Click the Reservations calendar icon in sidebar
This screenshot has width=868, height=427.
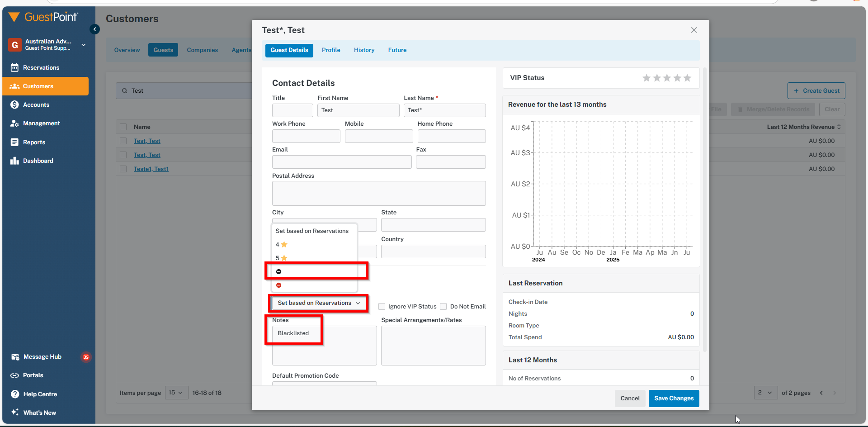click(14, 67)
